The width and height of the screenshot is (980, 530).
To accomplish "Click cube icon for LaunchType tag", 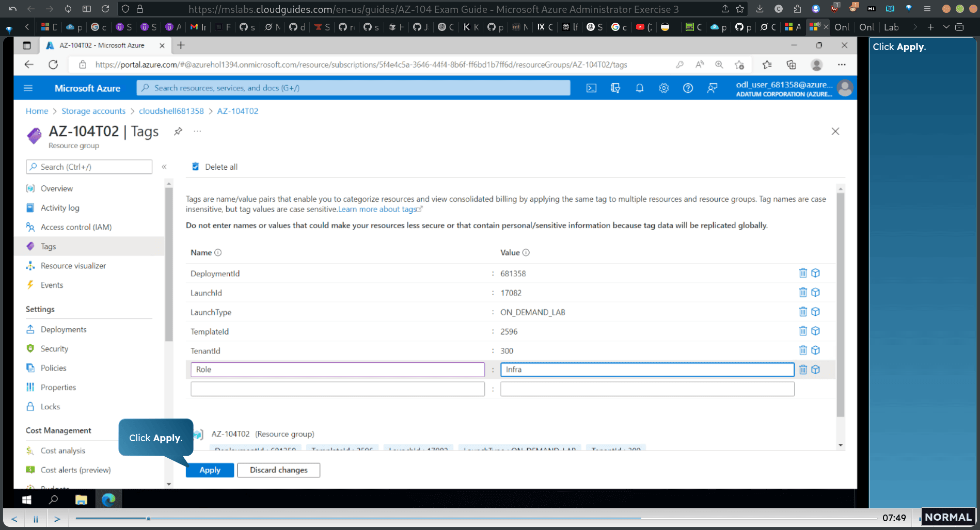I will [x=816, y=311].
